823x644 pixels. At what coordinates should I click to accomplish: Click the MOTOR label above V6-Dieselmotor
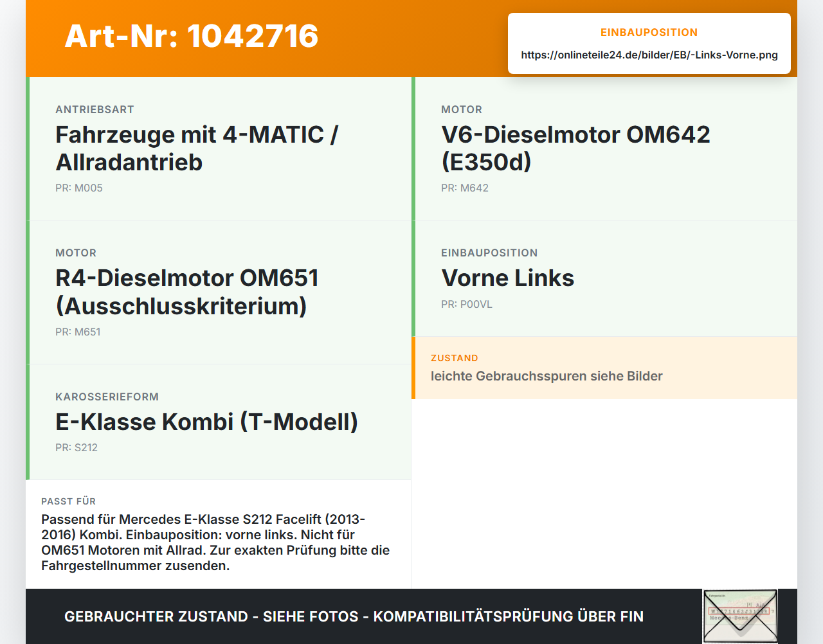click(462, 109)
